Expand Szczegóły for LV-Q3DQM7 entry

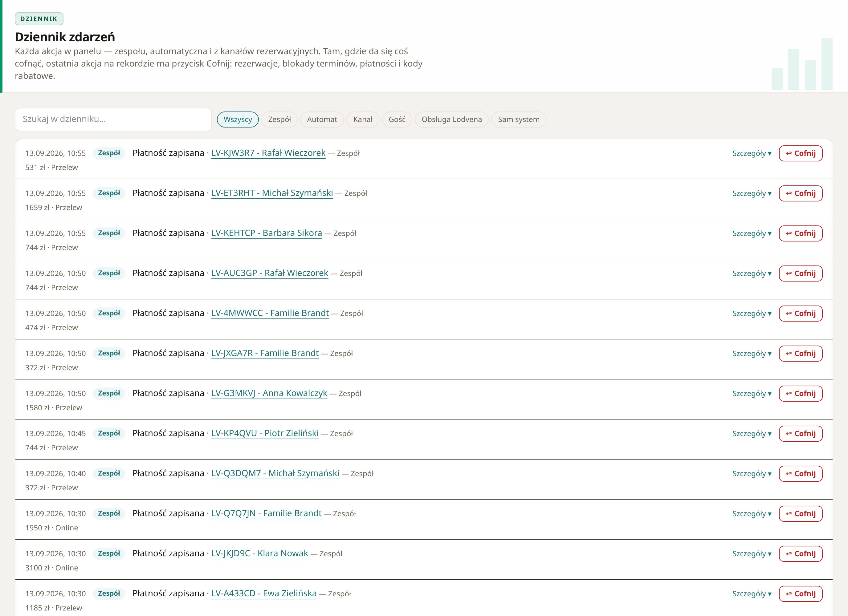tap(752, 473)
